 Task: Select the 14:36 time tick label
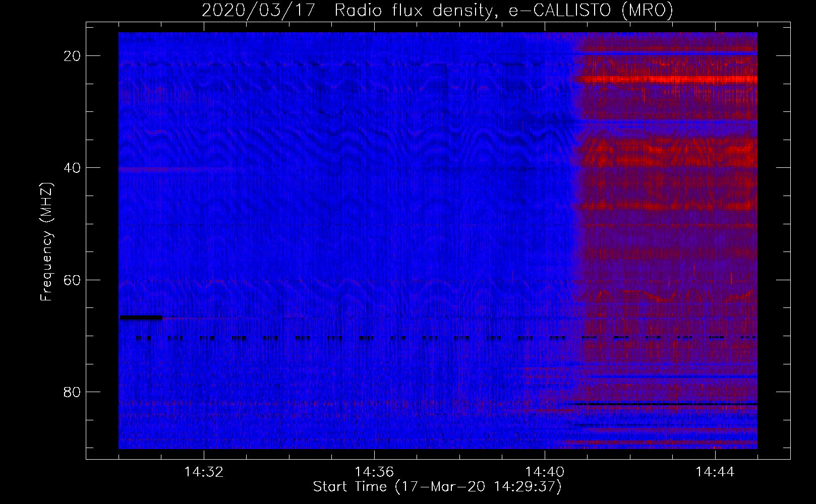[x=374, y=472]
